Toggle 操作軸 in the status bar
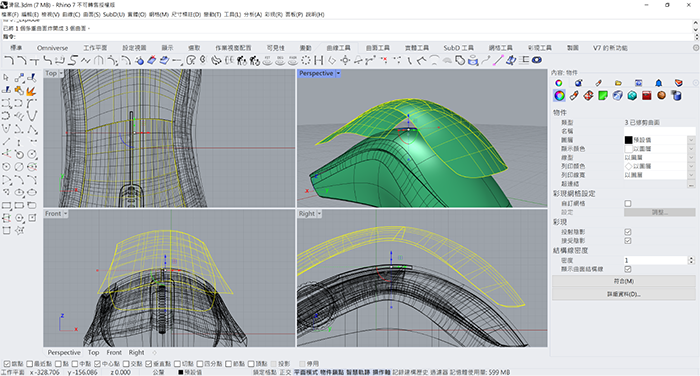The image size is (700, 376). pos(382,372)
